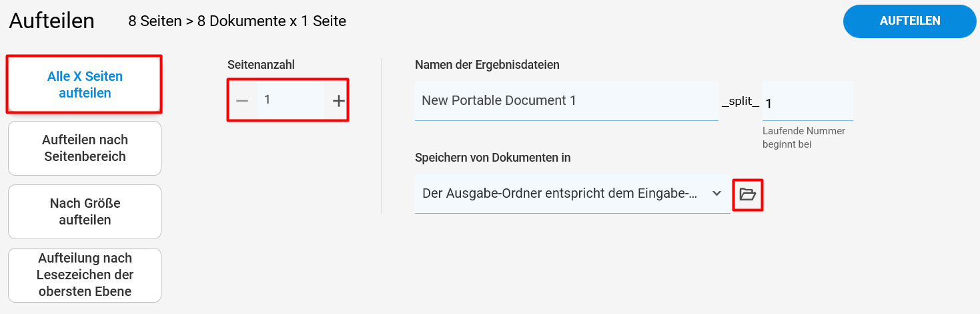Viewport: 980px width, 314px height.
Task: Select Aufteilung nach Lesezeichen der obersten Ebene
Action: click(x=85, y=275)
